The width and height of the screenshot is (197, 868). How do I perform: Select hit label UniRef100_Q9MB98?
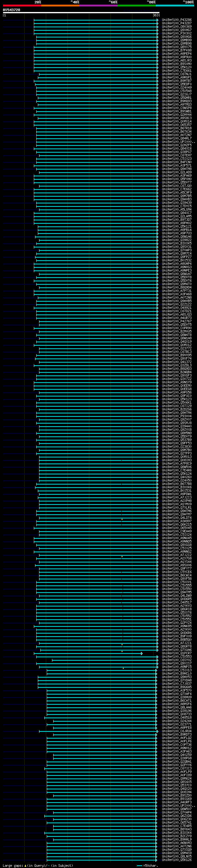click(x=176, y=43)
